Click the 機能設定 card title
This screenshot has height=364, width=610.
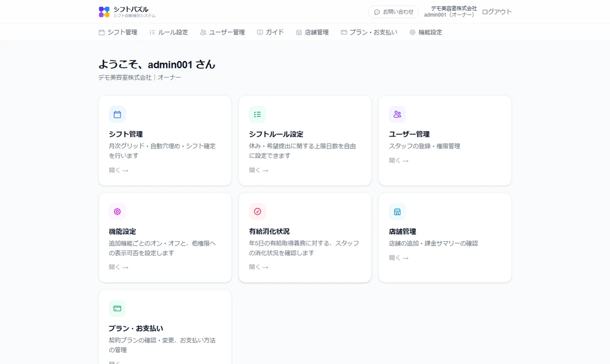(123, 231)
